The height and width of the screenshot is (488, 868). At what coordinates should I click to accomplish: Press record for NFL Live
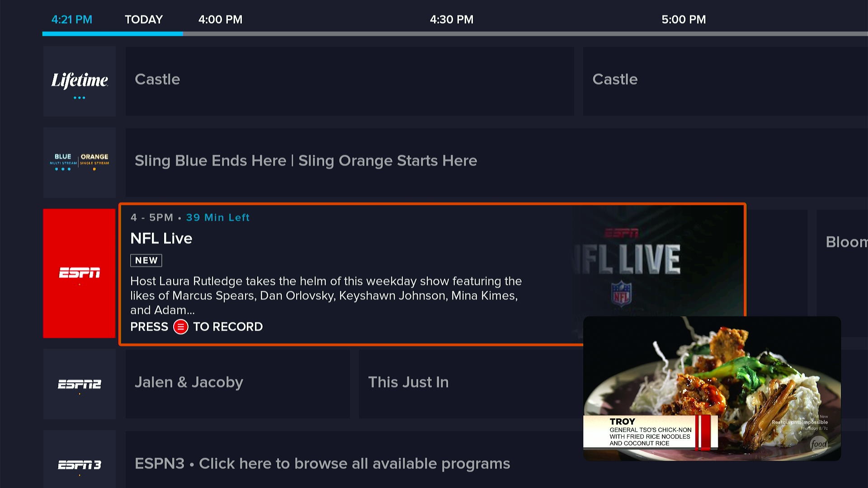(x=180, y=327)
